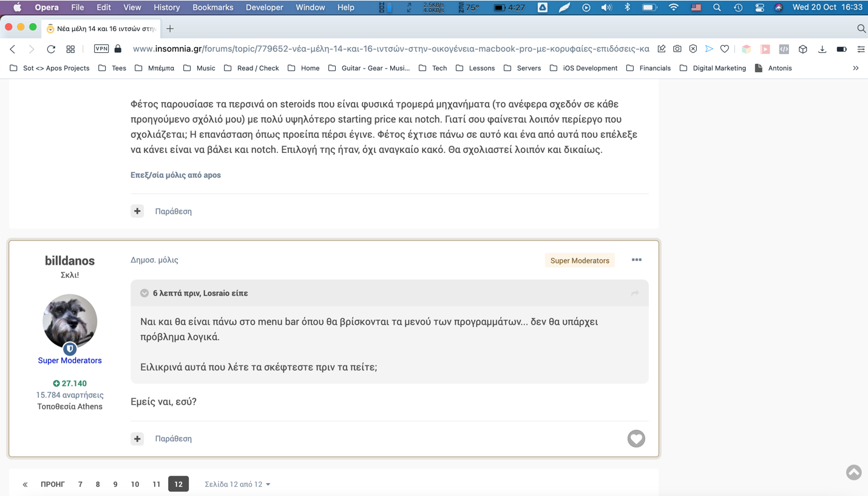
Task: Multi-quote the first post with plus button
Action: (137, 211)
